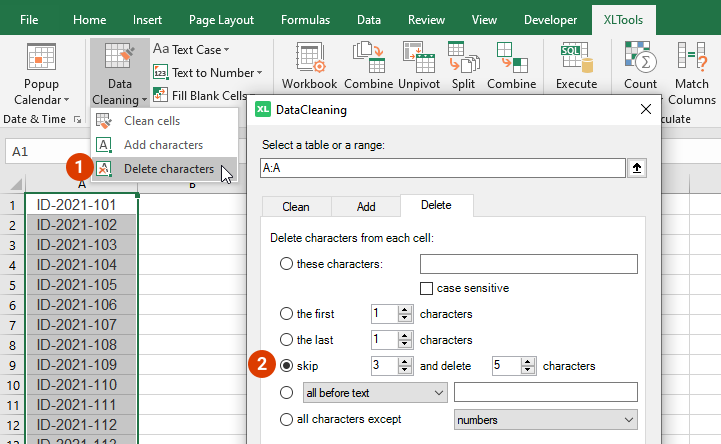The width and height of the screenshot is (721, 444).
Task: Switch to the View ribbon tab
Action: pyautogui.click(x=484, y=20)
